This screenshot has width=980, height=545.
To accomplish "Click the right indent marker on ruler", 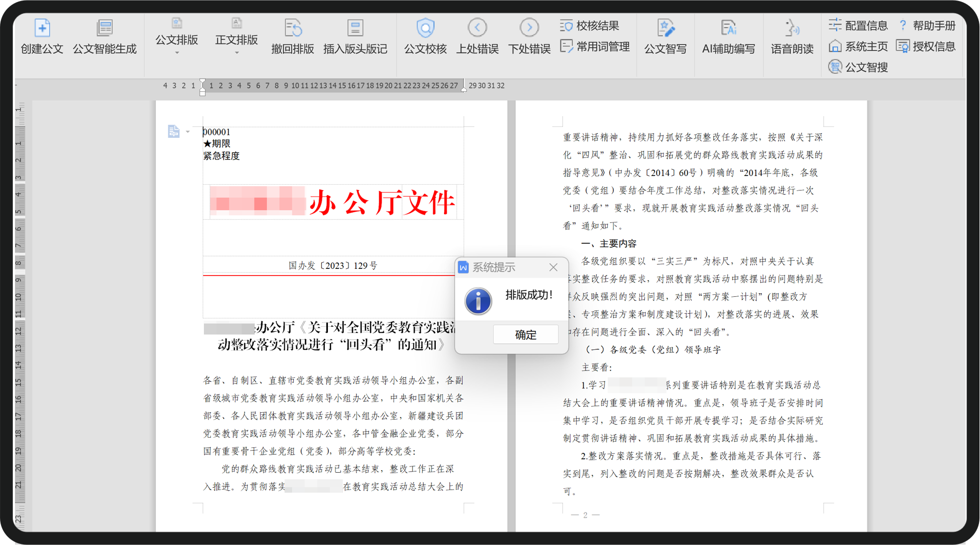I will (464, 89).
